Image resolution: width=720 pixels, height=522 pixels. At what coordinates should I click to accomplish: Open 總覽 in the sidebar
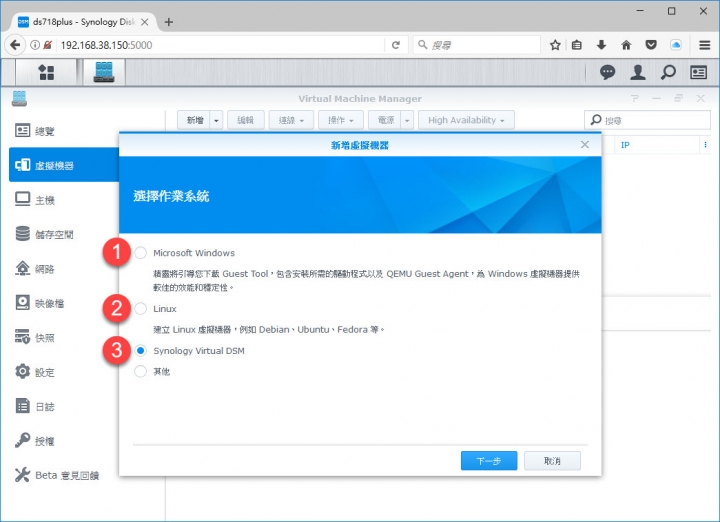(64, 131)
